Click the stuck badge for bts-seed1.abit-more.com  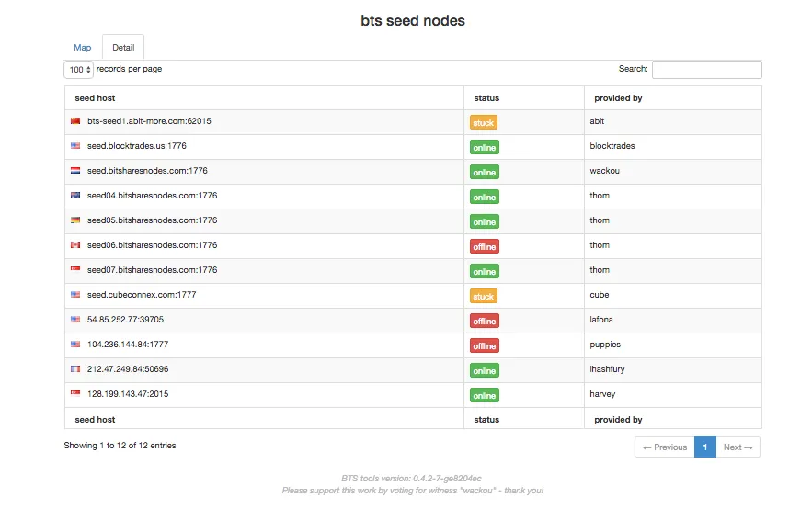(x=483, y=122)
